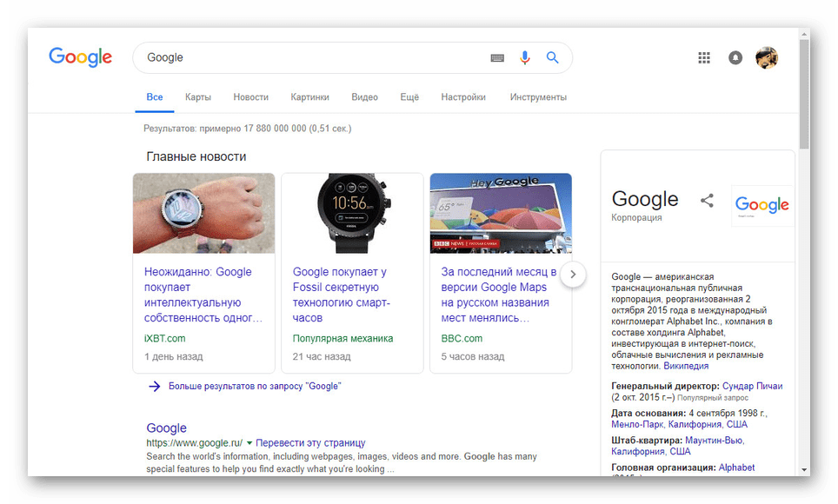
Task: Open the 'Google' search result title
Action: pos(166,428)
